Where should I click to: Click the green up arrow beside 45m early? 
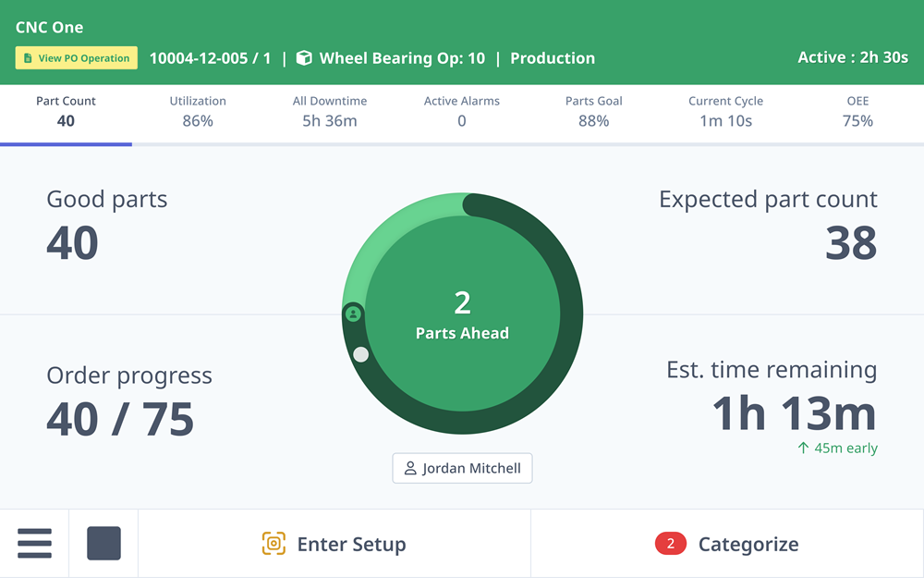[x=801, y=448]
